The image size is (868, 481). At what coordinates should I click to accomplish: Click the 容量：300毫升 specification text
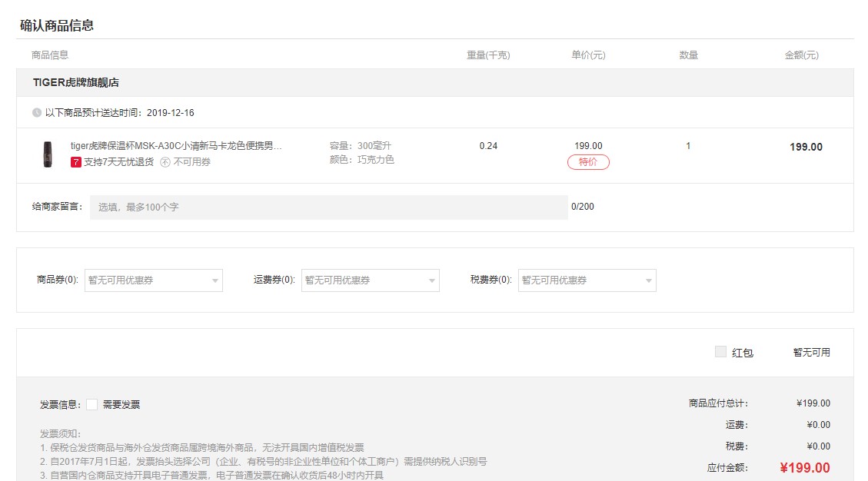point(361,145)
